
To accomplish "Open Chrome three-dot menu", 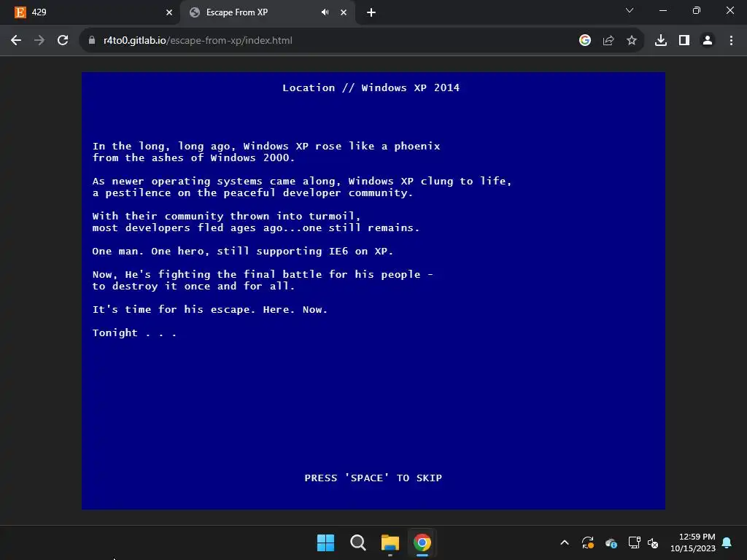I will tap(731, 41).
